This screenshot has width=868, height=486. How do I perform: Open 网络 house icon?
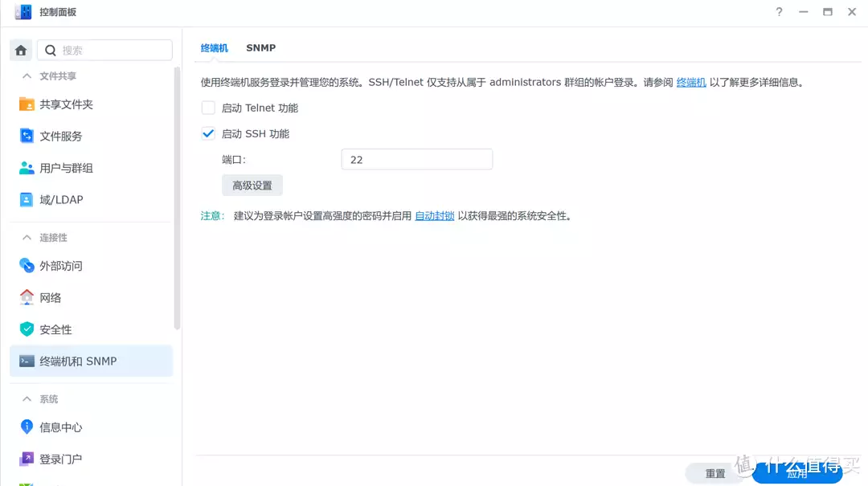(27, 297)
